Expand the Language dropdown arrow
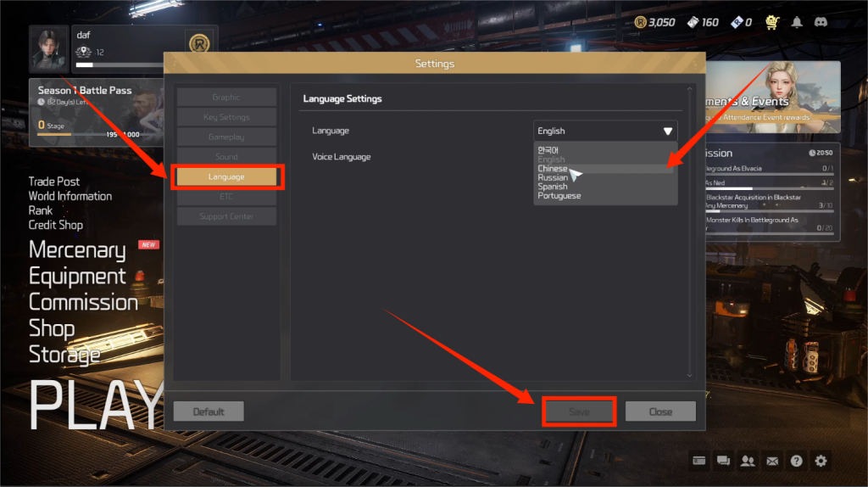 tap(668, 132)
